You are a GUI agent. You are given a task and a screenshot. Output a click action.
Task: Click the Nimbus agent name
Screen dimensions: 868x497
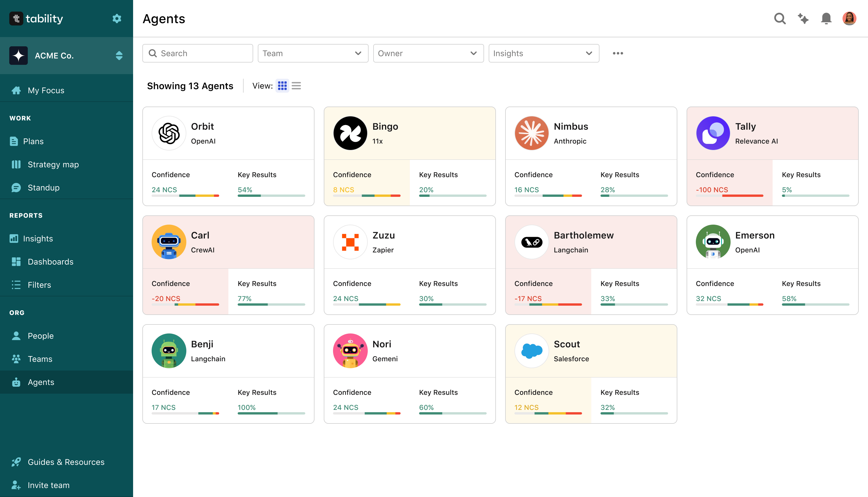coord(571,126)
